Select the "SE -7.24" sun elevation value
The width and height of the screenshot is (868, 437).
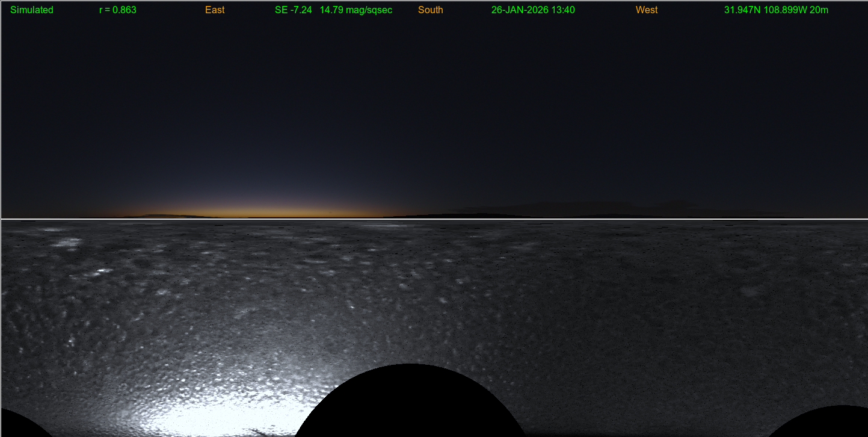click(293, 10)
